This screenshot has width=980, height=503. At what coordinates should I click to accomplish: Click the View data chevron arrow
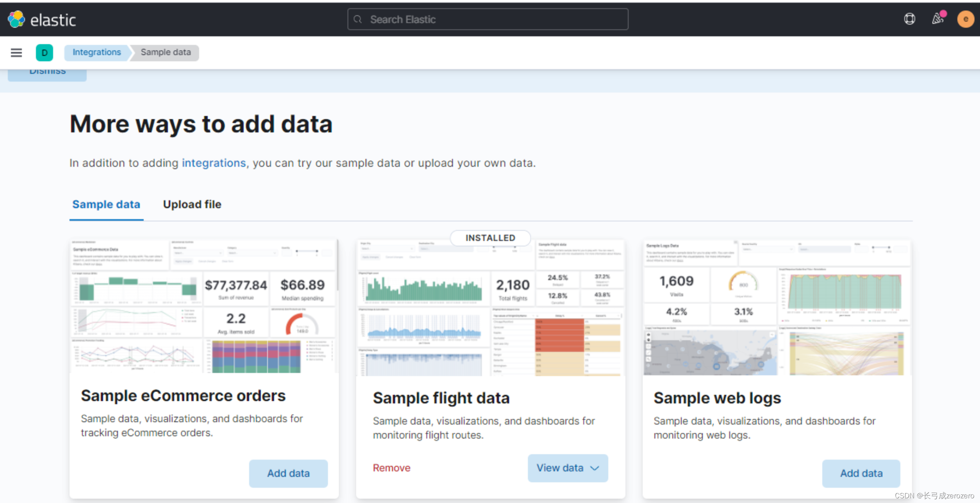pos(595,468)
